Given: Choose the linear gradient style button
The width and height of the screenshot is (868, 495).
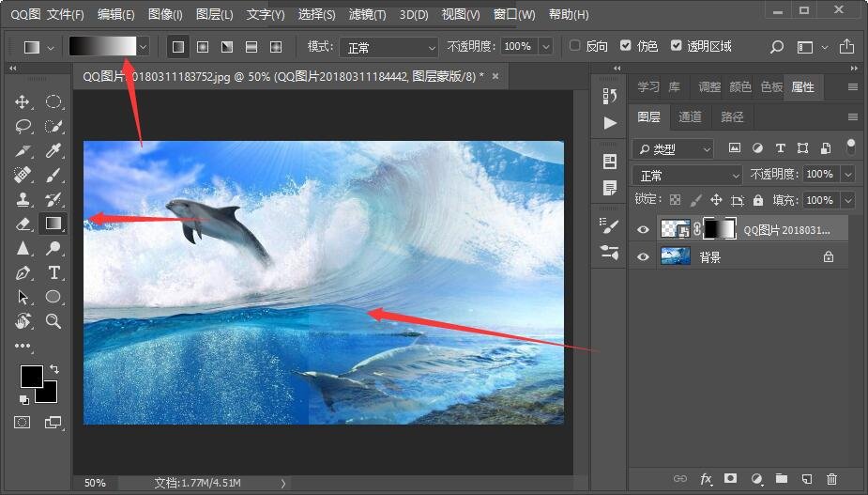Looking at the screenshot, I should coord(178,47).
